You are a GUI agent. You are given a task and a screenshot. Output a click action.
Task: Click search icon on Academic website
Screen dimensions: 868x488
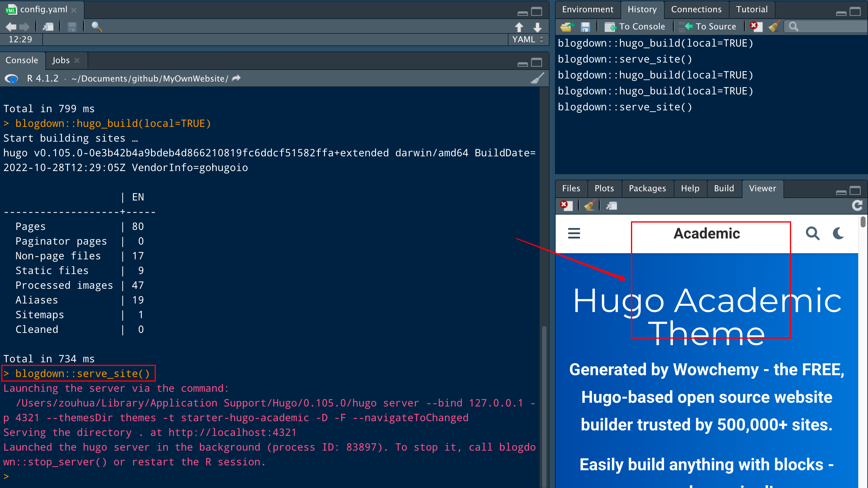812,233
